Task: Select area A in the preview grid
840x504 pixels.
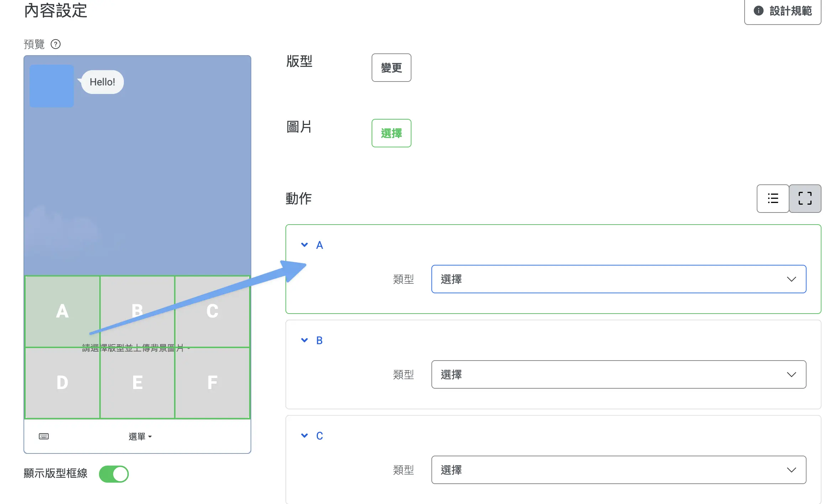Action: pyautogui.click(x=62, y=311)
